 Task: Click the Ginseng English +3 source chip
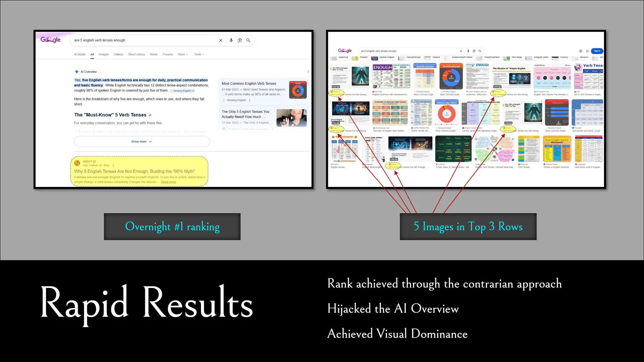182,91
